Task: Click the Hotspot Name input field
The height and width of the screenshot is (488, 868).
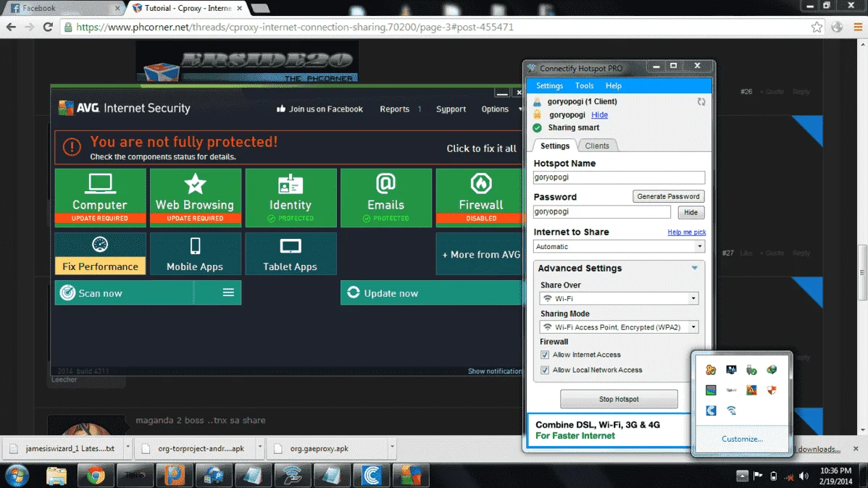Action: pos(619,177)
